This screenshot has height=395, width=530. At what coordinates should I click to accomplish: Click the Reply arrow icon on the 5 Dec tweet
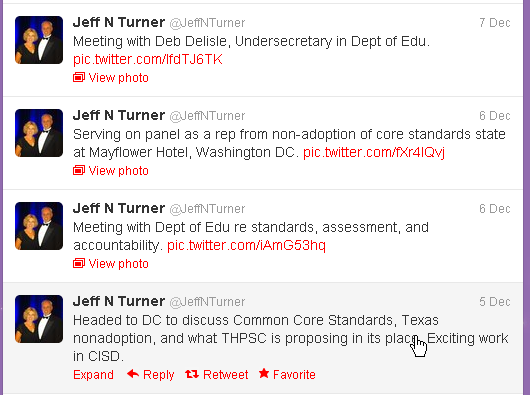pyautogui.click(x=133, y=374)
